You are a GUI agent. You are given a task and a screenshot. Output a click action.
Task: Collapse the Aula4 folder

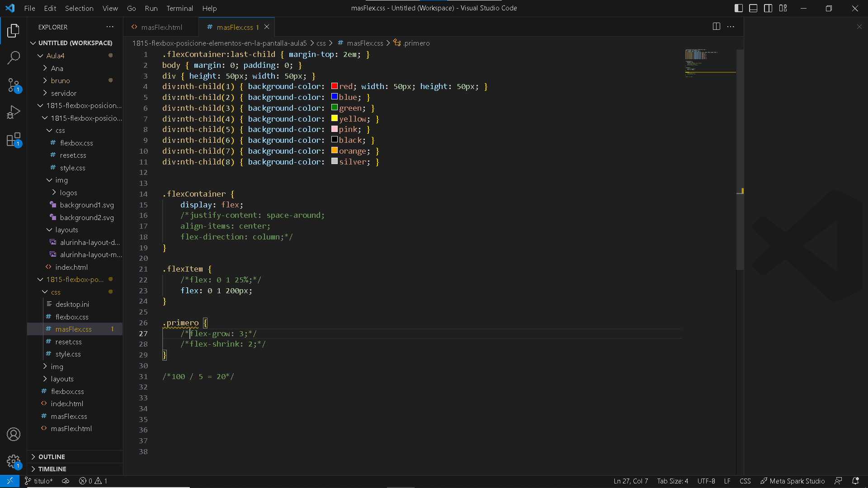tap(75, 56)
